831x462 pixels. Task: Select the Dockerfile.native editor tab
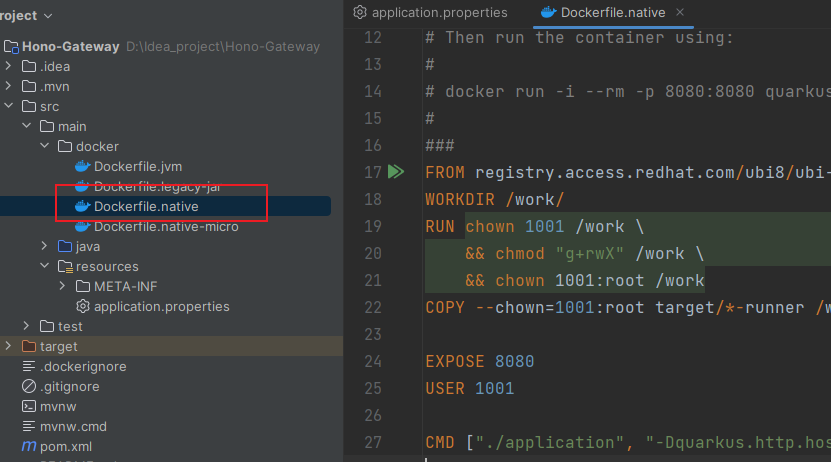(614, 13)
